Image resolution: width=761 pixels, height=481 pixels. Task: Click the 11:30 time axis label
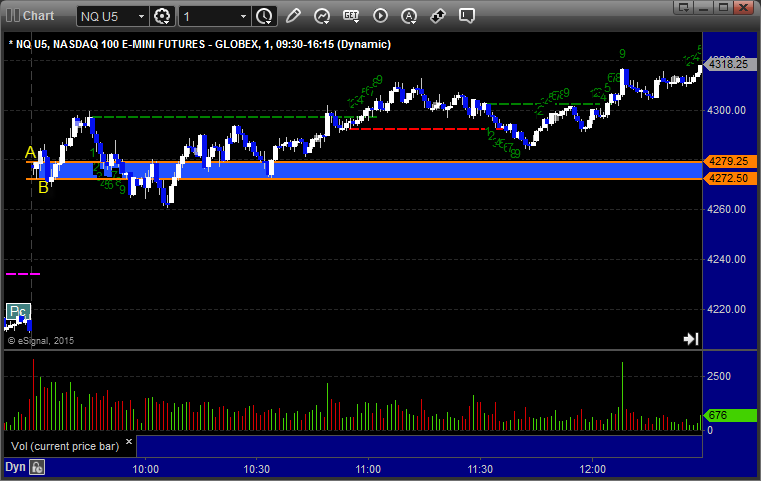pos(480,469)
